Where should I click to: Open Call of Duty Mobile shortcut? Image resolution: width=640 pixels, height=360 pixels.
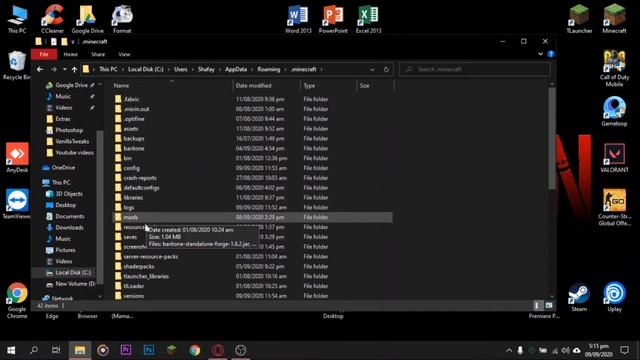614,68
